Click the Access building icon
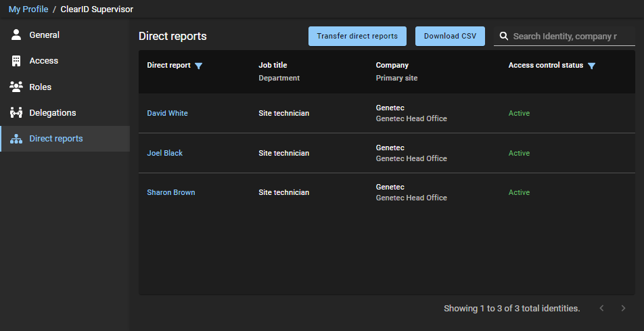This screenshot has height=331, width=644. pyautogui.click(x=16, y=61)
